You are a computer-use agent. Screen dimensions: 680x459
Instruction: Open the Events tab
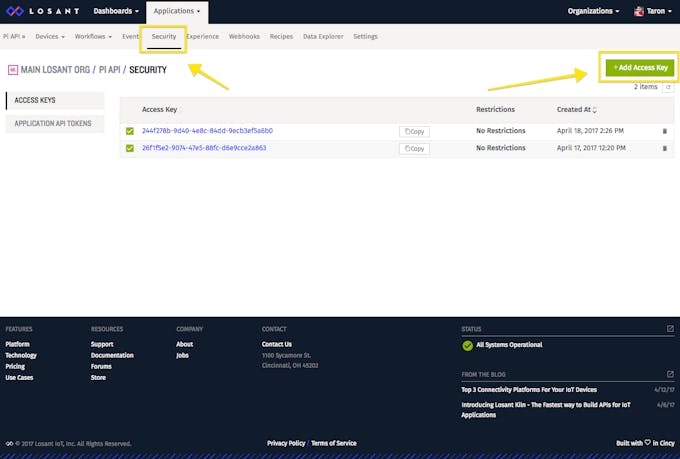[131, 36]
